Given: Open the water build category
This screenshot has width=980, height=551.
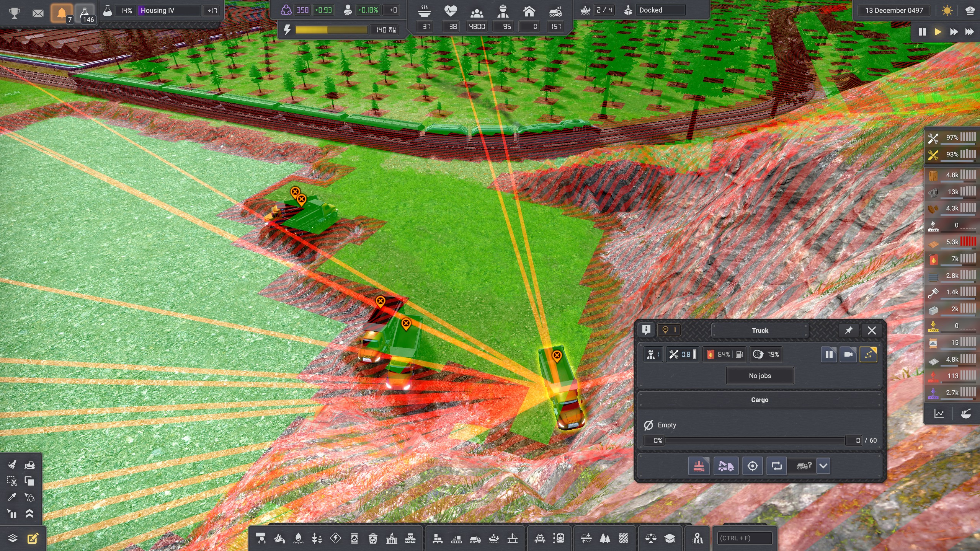Looking at the screenshot, I should coord(299,539).
